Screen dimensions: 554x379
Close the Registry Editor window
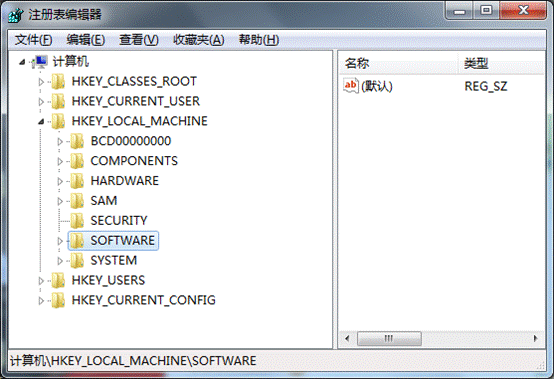[524, 10]
